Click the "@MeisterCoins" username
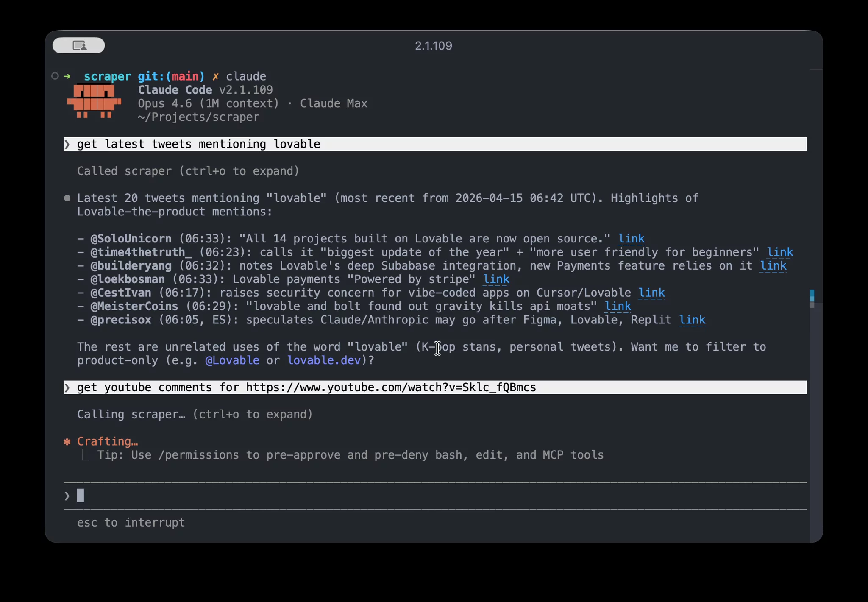The height and width of the screenshot is (602, 868). [134, 307]
